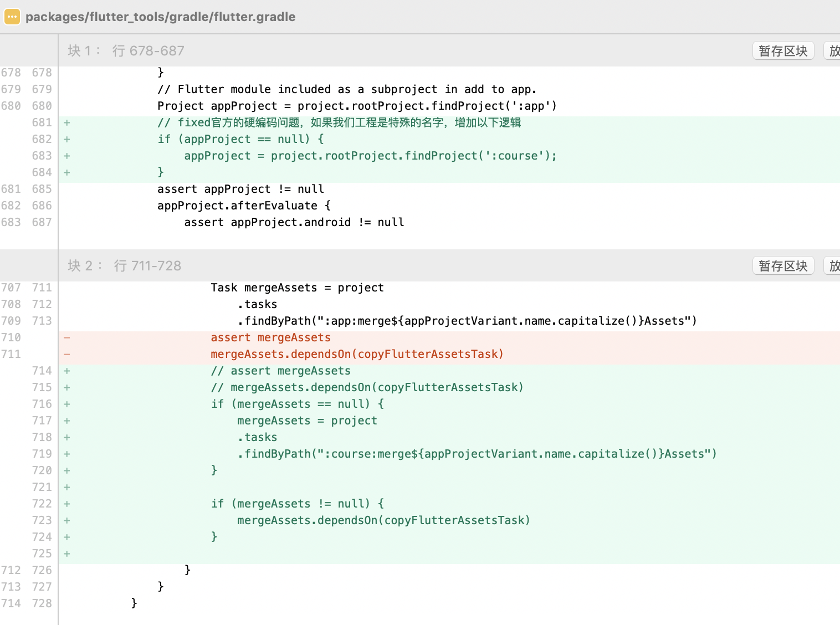The image size is (840, 625).
Task: Select line 'assert appProject.android != null'
Action: pos(294,222)
